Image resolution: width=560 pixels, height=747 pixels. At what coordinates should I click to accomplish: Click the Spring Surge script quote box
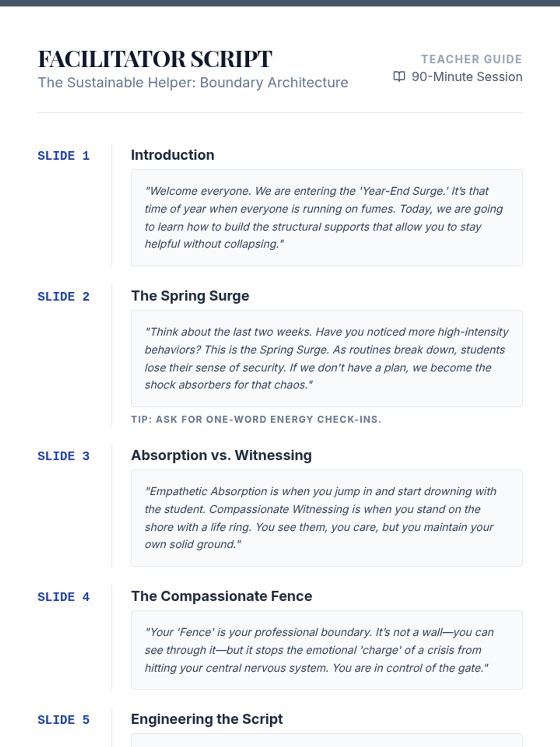[327, 359]
